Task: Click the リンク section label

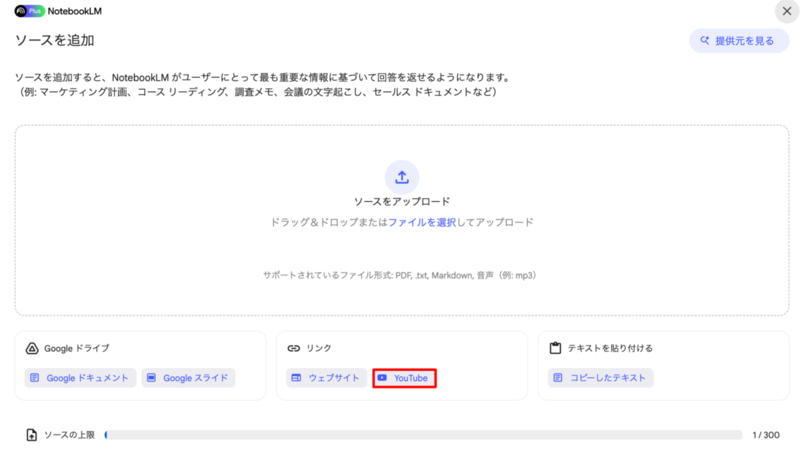Action: tap(319, 348)
